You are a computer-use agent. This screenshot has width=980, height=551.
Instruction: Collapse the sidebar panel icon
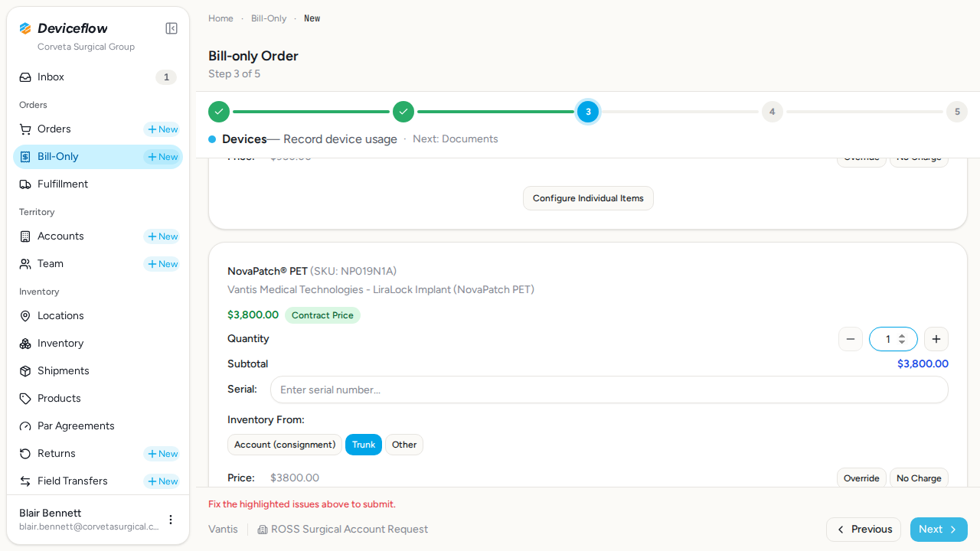(171, 28)
